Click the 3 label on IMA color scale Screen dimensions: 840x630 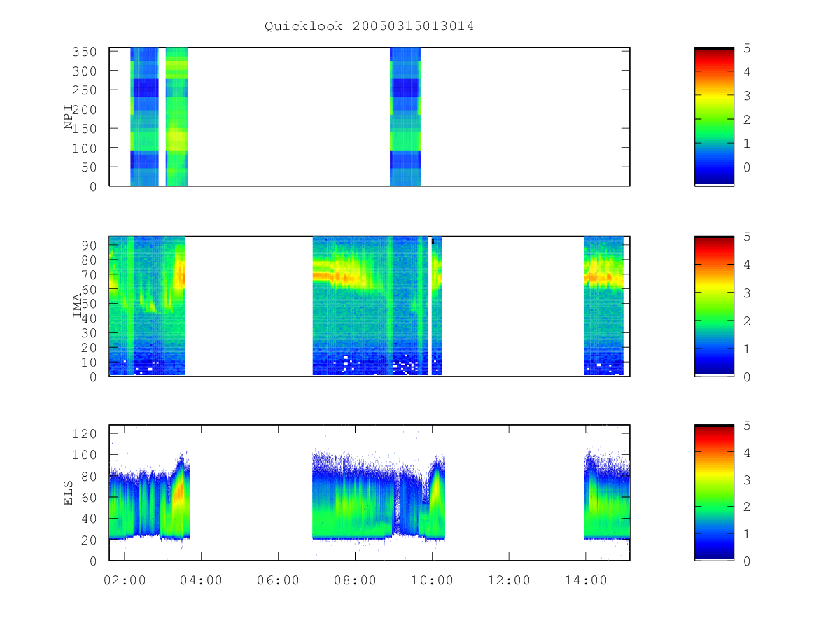click(x=747, y=293)
